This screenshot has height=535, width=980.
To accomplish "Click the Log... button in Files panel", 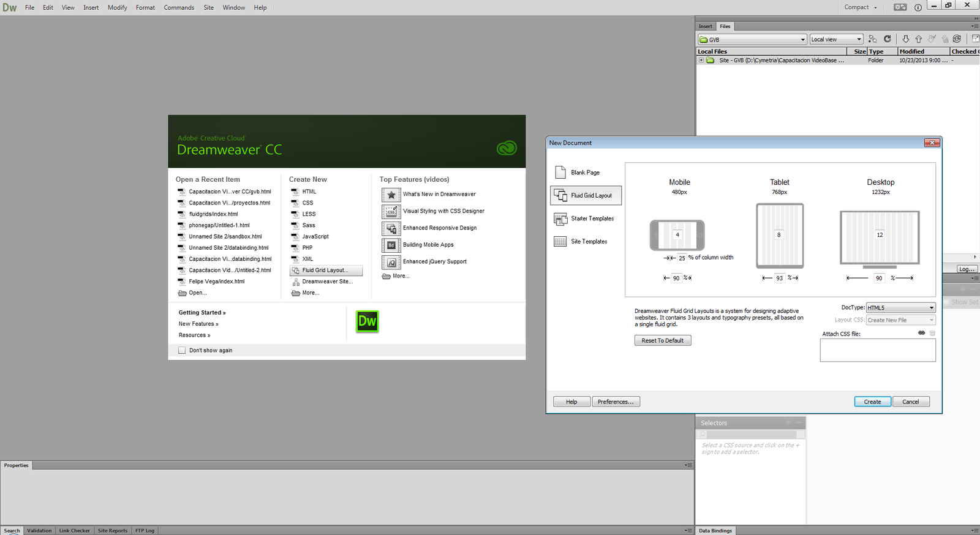I will point(967,269).
